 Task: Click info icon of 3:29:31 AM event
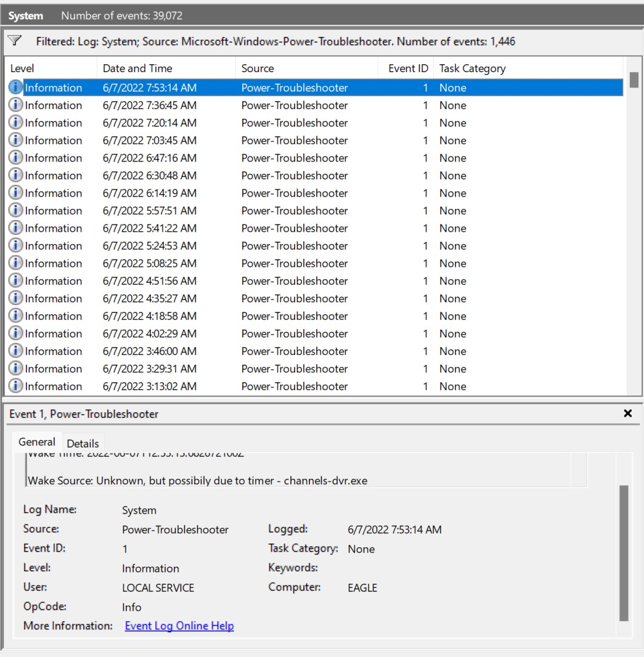tap(15, 369)
